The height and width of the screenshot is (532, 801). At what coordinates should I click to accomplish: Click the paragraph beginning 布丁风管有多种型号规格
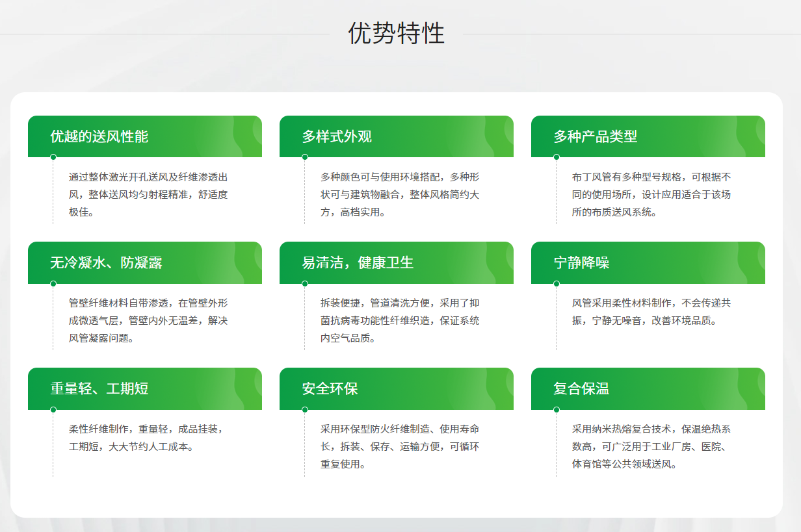651,194
